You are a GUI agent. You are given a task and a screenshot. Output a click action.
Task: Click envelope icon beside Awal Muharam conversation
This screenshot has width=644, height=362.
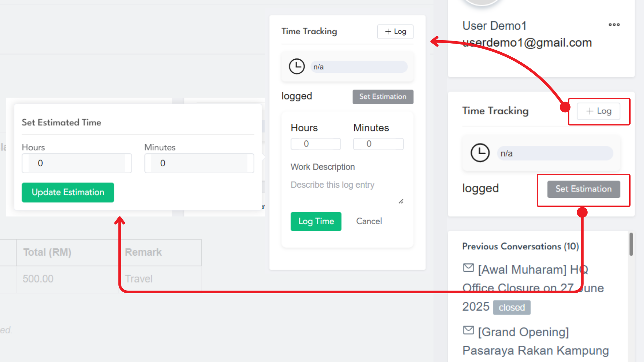point(468,268)
